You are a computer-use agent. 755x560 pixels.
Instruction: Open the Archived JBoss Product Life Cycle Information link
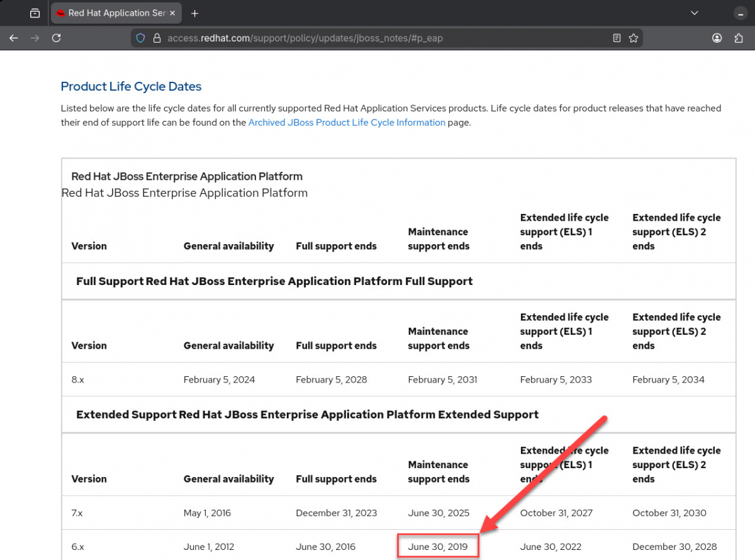point(347,123)
